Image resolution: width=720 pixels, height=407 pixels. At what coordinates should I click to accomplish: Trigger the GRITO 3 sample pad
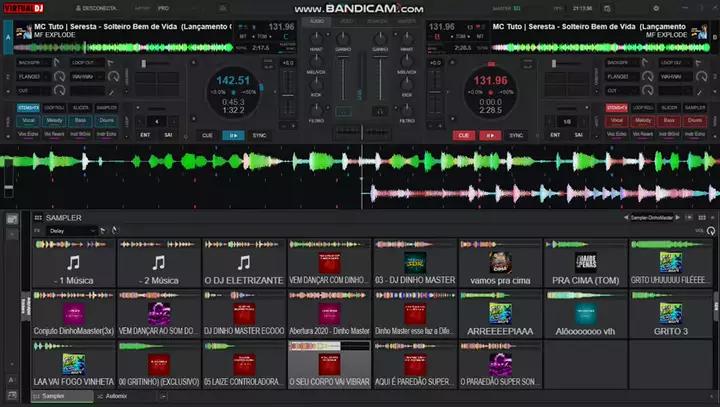click(x=670, y=314)
